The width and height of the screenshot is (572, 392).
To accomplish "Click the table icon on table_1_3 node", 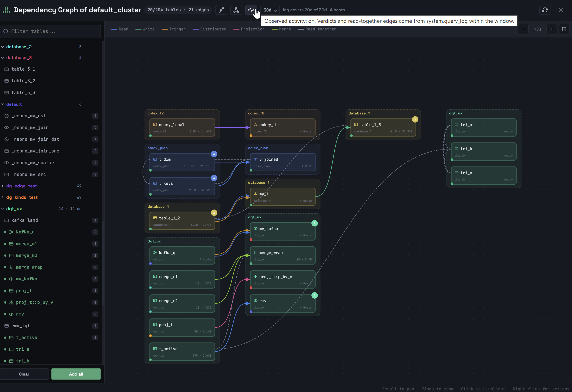I will [x=356, y=125].
